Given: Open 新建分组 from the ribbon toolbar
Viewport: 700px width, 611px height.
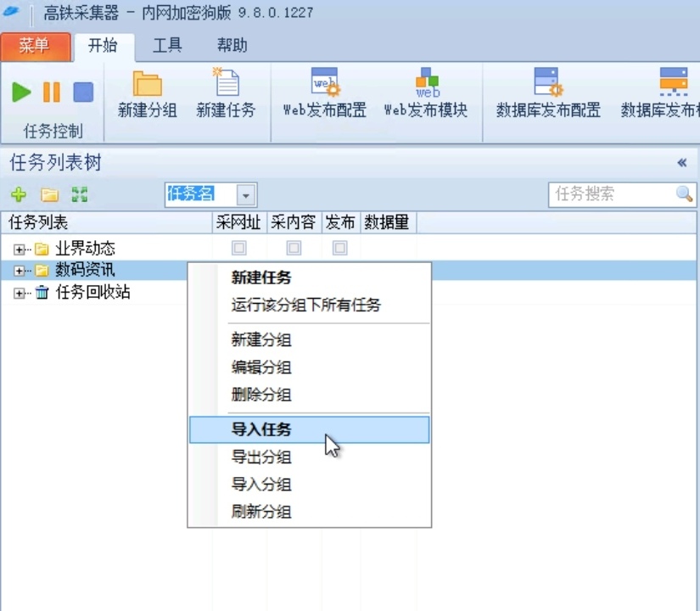Looking at the screenshot, I should point(147,98).
